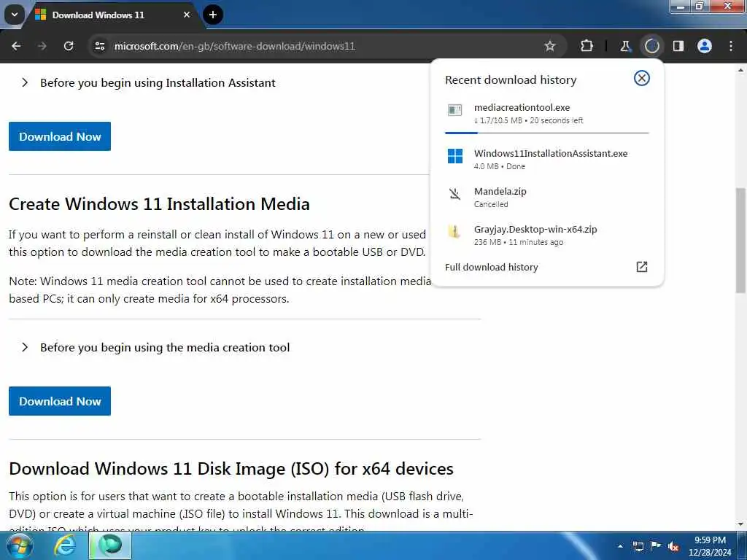The width and height of the screenshot is (747, 560).
Task: Select Mandela.zip download entry
Action: pyautogui.click(x=547, y=197)
